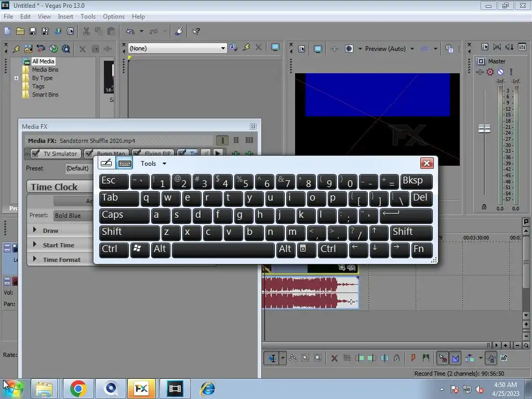
Task: Expand the By Type folder node
Action: pyautogui.click(x=16, y=78)
